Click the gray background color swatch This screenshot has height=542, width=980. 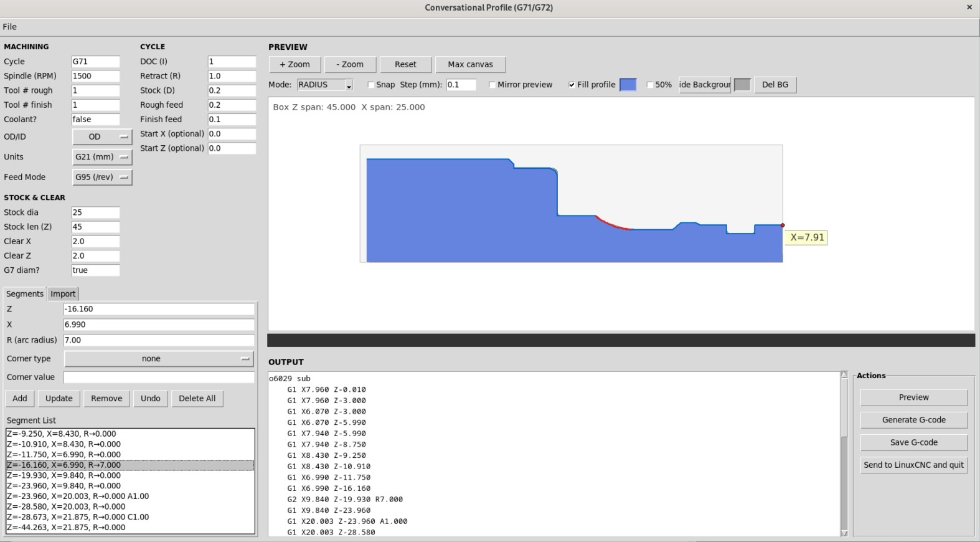742,85
